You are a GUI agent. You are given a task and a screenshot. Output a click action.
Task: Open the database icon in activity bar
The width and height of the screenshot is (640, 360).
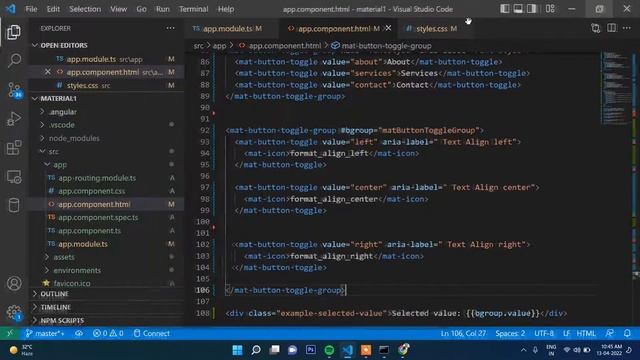[14, 205]
